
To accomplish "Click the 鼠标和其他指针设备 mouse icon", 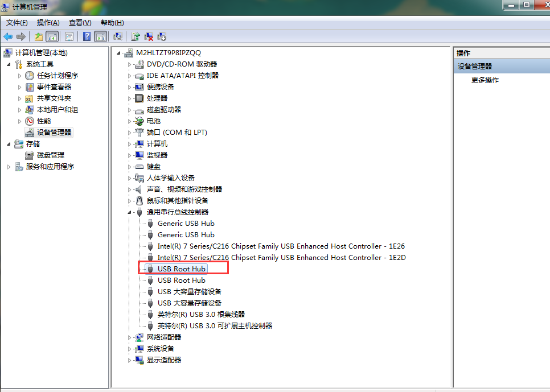I will pyautogui.click(x=139, y=201).
